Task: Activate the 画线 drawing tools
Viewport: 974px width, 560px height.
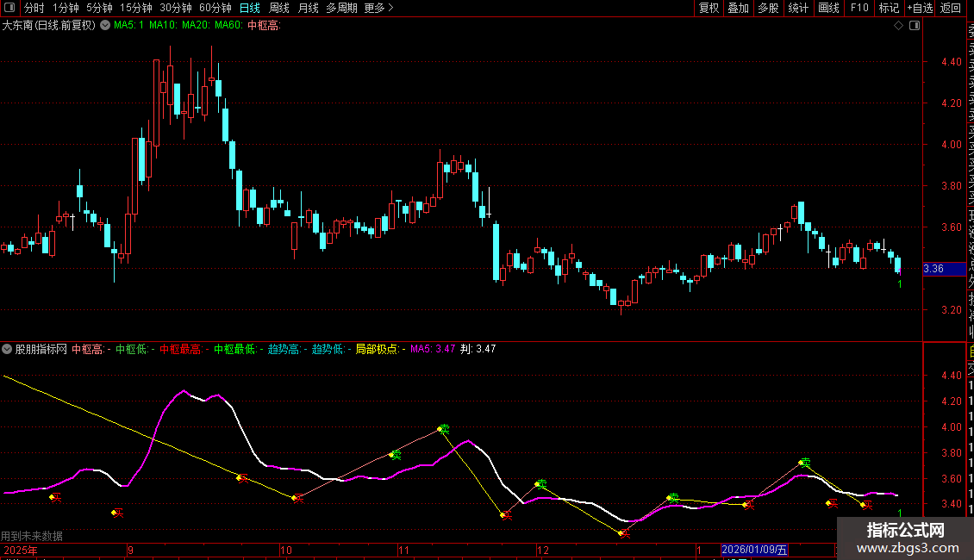Action: click(x=828, y=8)
